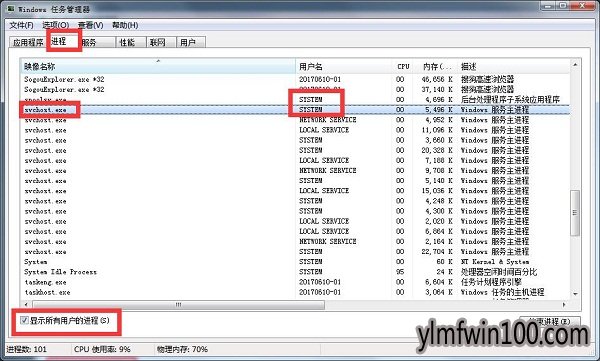Viewport: 600px width, 361px height.
Task: Sort by 映像名称 column header
Action: click(x=158, y=66)
